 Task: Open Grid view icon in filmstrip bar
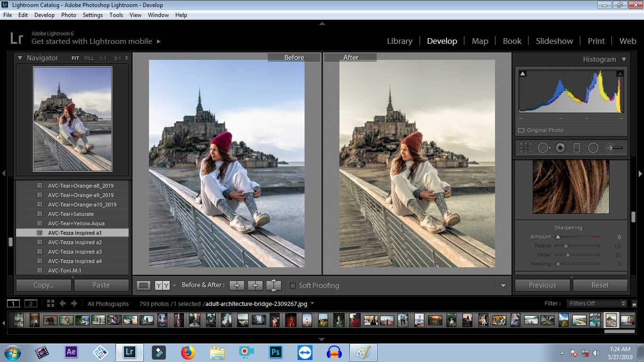point(50,304)
